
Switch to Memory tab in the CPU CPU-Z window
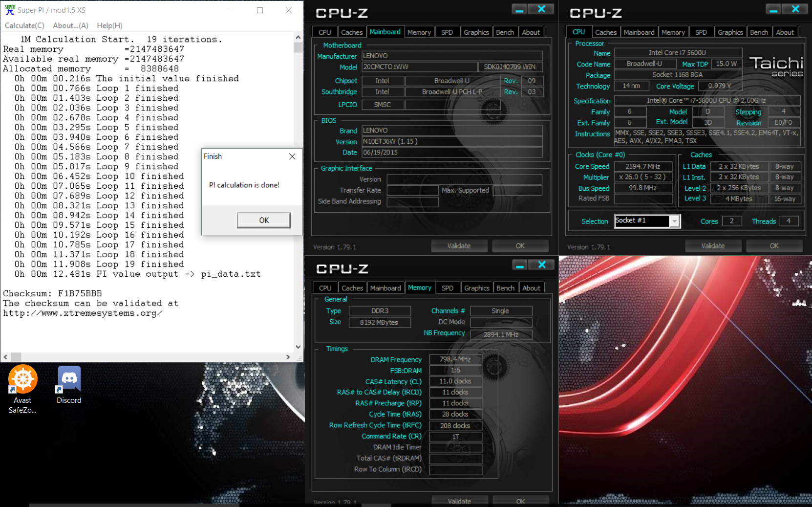[673, 32]
